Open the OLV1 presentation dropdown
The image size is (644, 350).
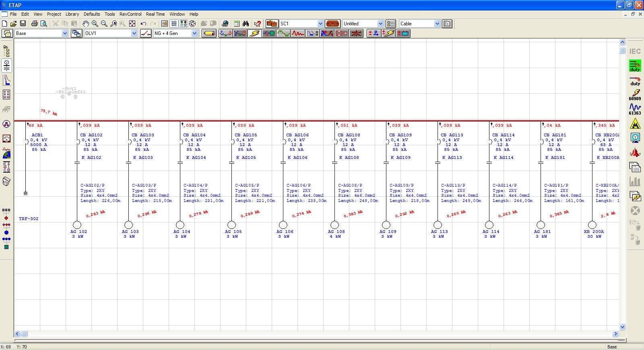click(x=134, y=33)
